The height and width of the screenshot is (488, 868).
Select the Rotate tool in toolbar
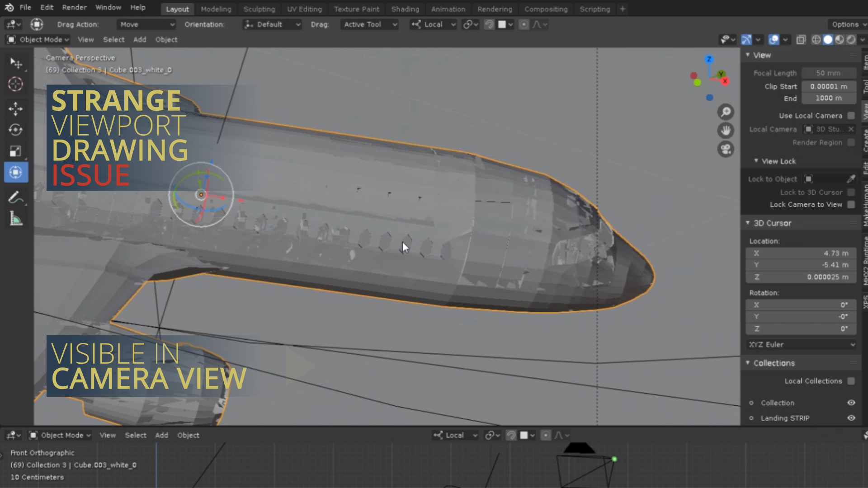pos(16,130)
